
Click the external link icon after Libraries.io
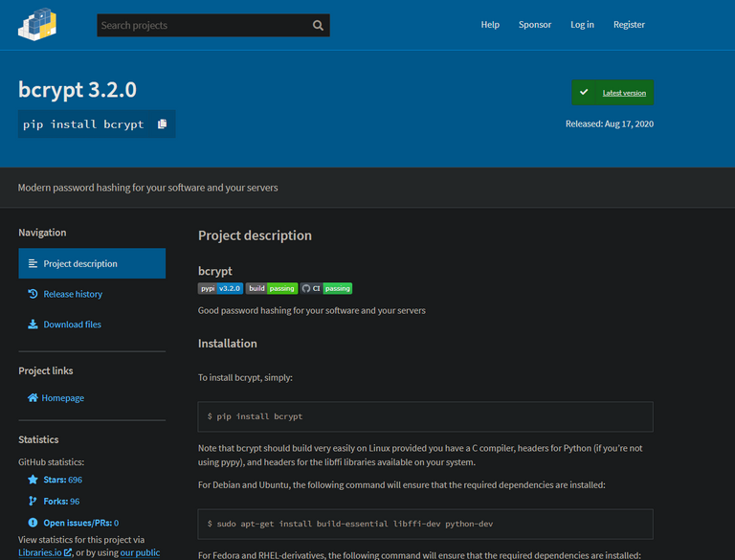(x=68, y=552)
